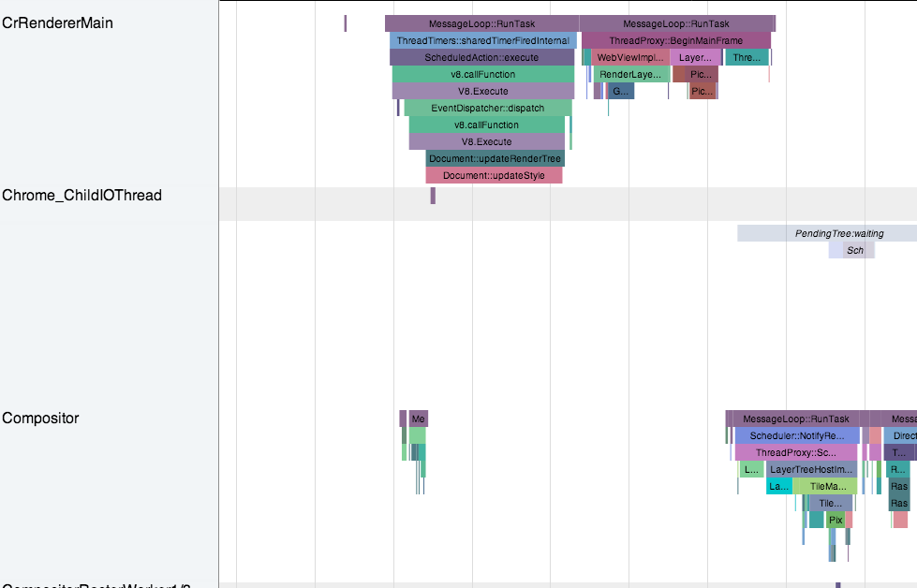
Task: Click the ThreadProxy::BeginMainFrame slice
Action: pos(675,41)
